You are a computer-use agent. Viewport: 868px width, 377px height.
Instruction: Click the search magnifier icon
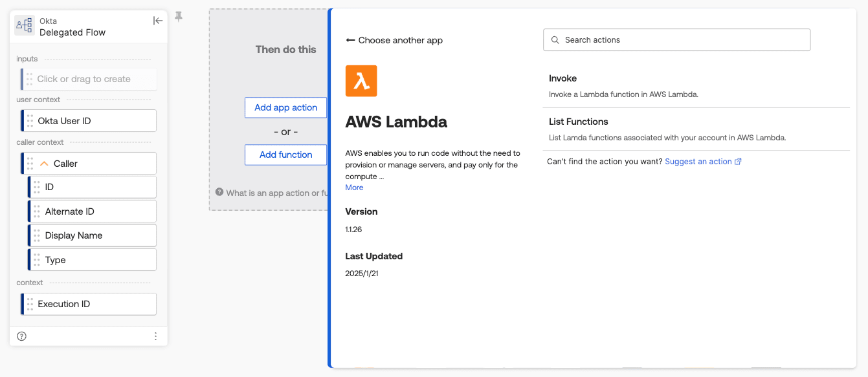point(555,40)
